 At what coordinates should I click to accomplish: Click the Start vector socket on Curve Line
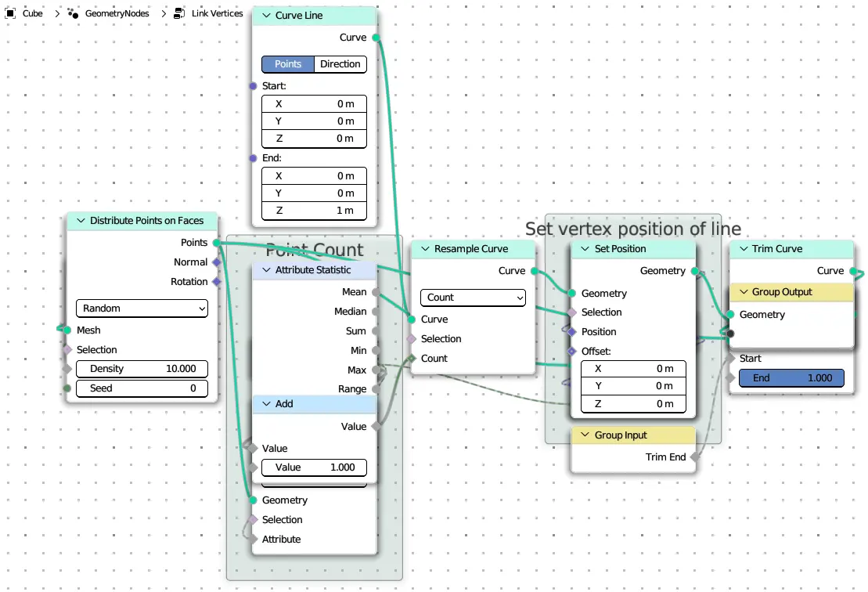click(x=253, y=86)
